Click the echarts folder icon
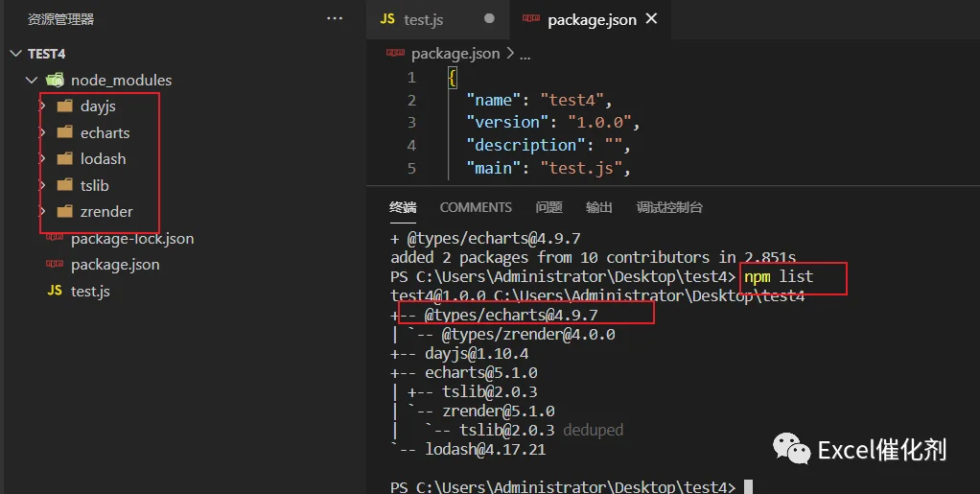The image size is (980, 494). tap(65, 132)
